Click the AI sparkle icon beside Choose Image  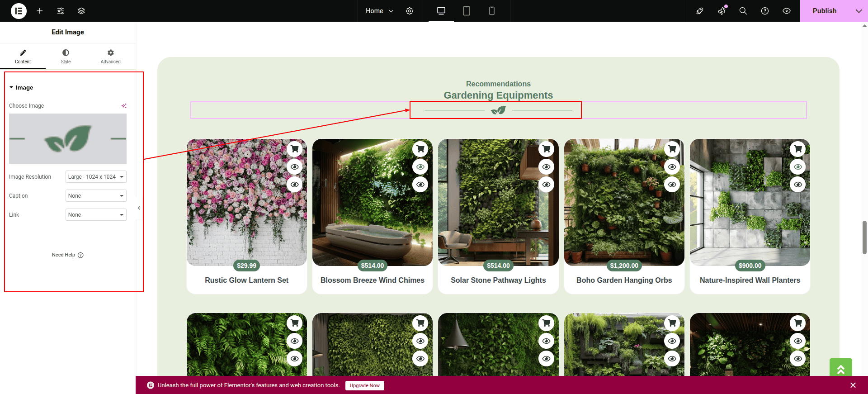124,106
